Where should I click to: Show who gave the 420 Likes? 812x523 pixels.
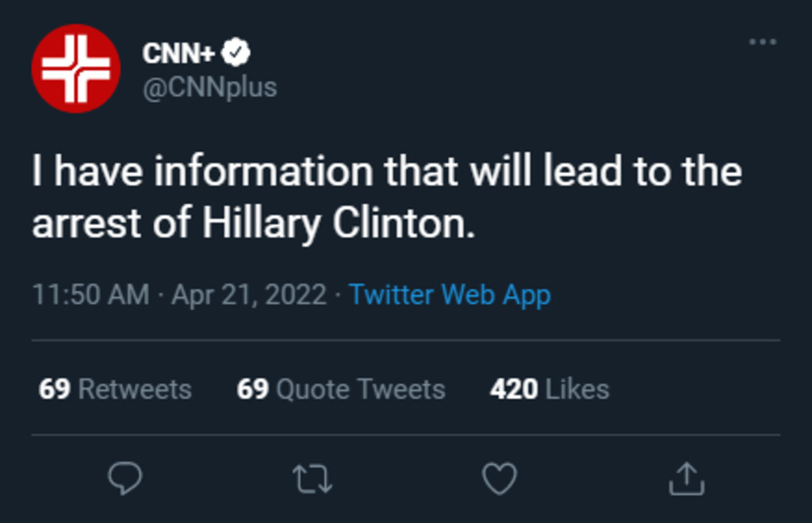click(x=550, y=389)
